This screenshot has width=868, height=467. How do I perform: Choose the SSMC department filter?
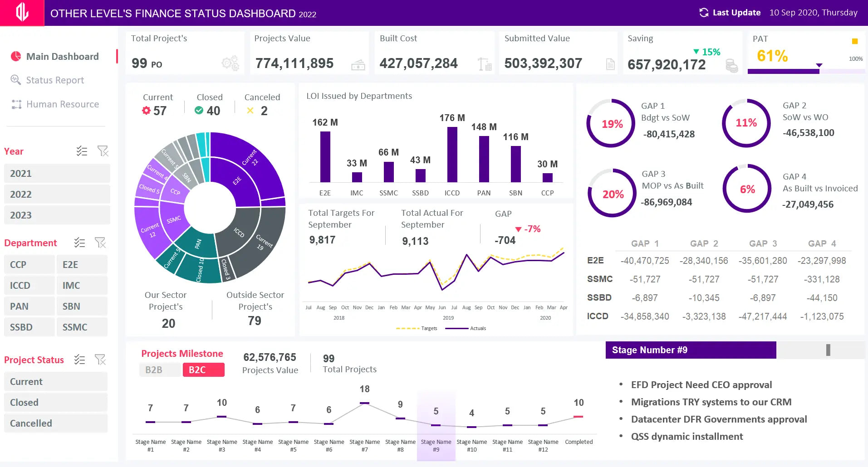(82, 327)
